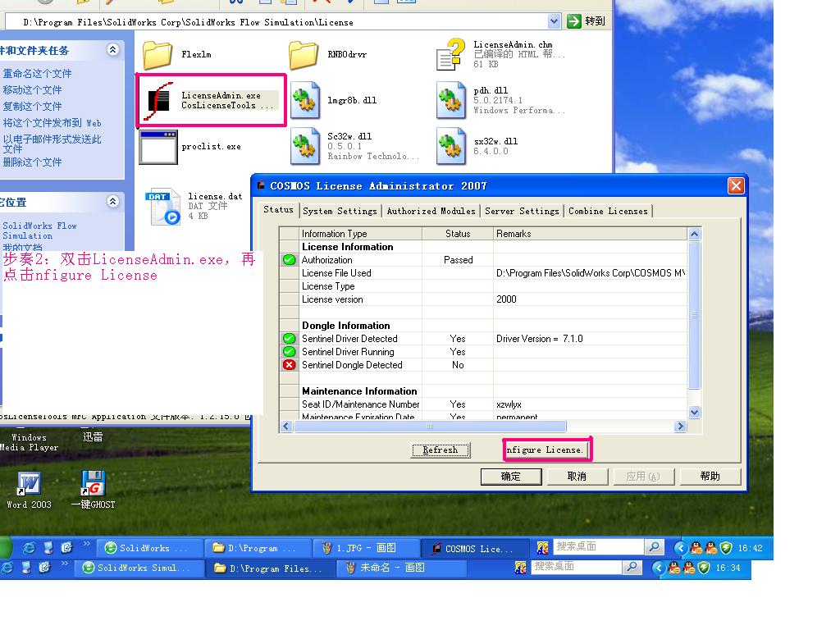
Task: Select the pdh.dll file icon
Action: tap(450, 100)
